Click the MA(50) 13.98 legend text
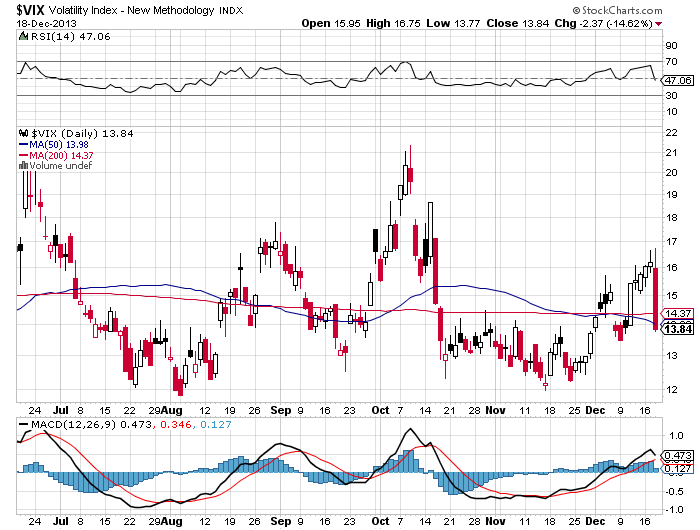 tap(59, 145)
